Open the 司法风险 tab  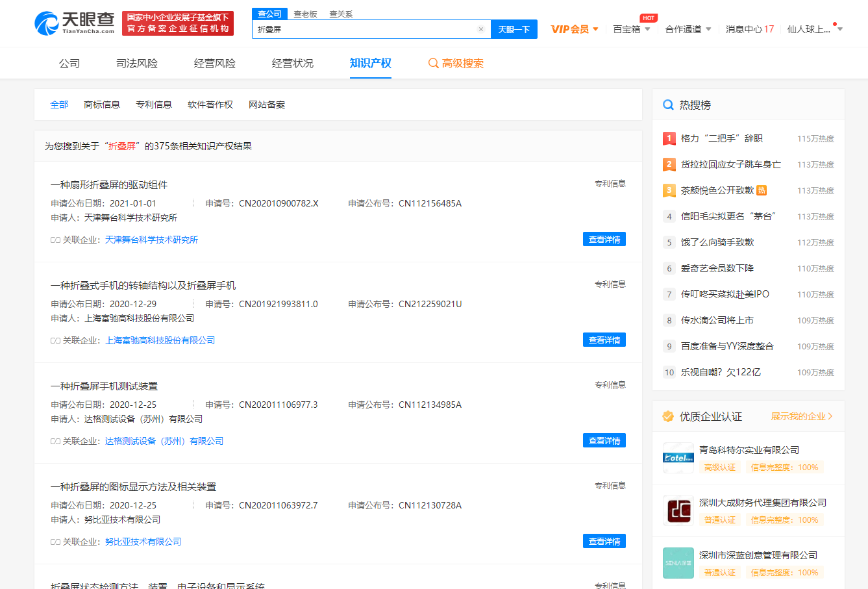point(137,63)
